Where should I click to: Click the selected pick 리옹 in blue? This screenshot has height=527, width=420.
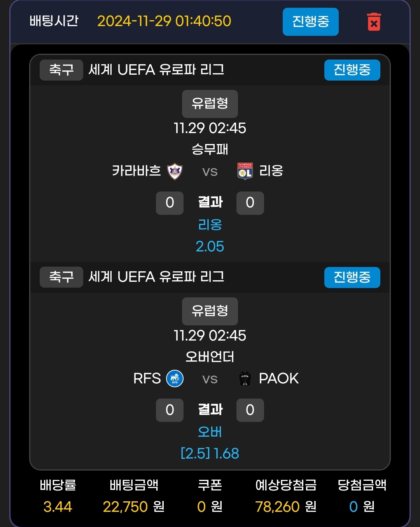[210, 225]
